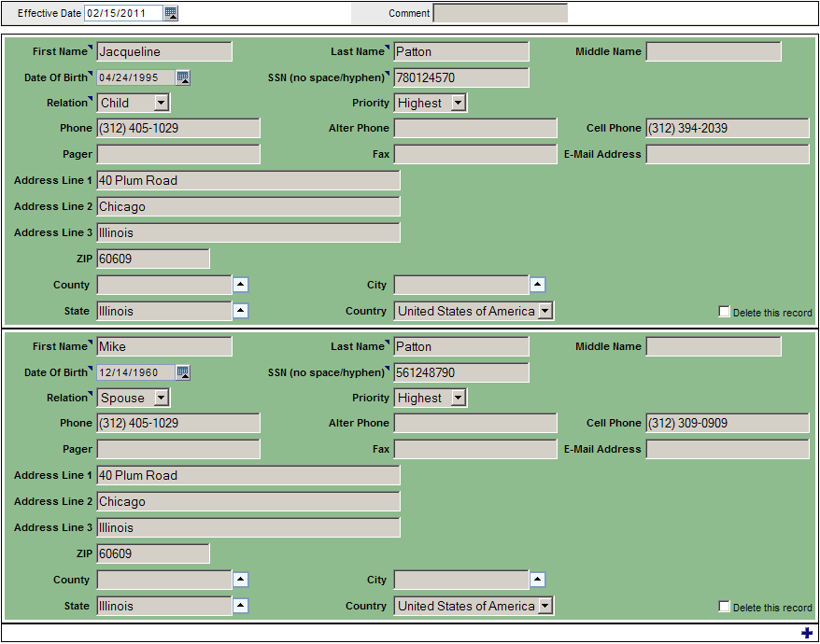Open the Relation dropdown showing Spouse
820x644 pixels.
click(x=134, y=398)
